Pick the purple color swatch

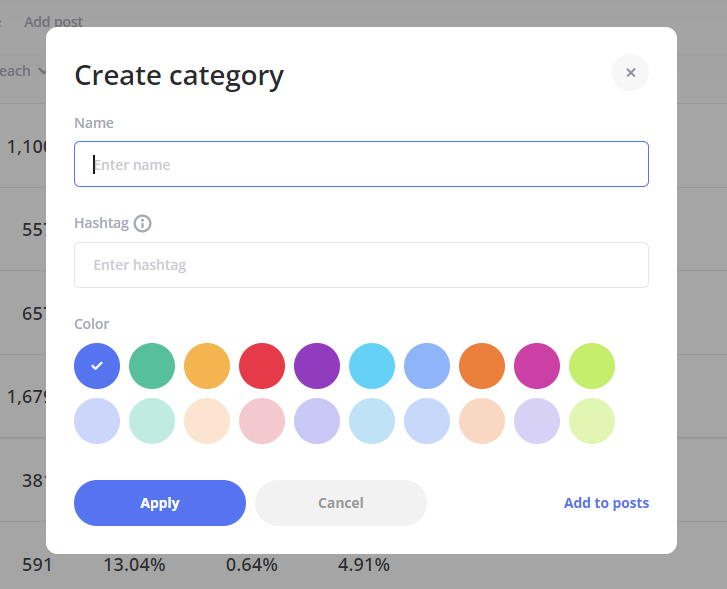coord(317,366)
